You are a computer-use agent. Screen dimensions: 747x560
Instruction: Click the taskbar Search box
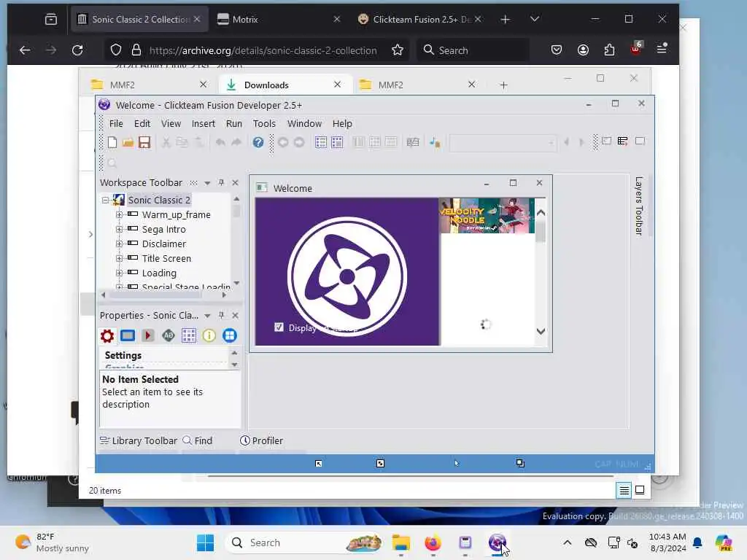[x=305, y=542]
